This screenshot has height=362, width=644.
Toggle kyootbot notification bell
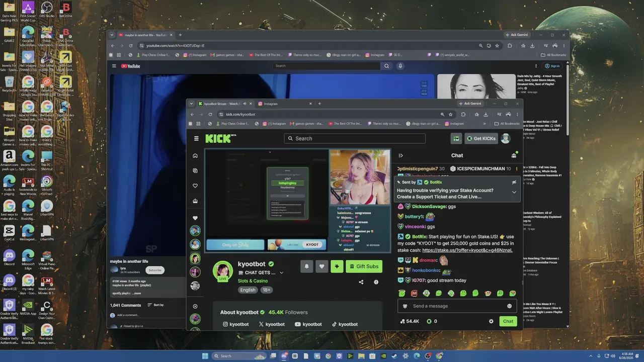click(x=306, y=266)
